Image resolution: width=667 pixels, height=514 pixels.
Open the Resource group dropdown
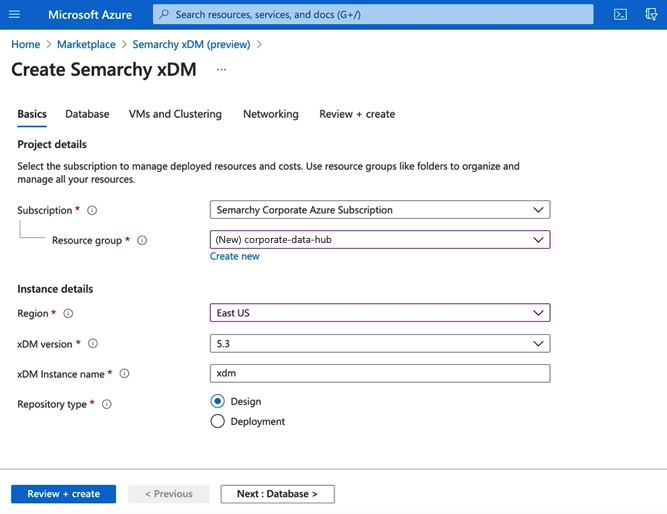(380, 240)
